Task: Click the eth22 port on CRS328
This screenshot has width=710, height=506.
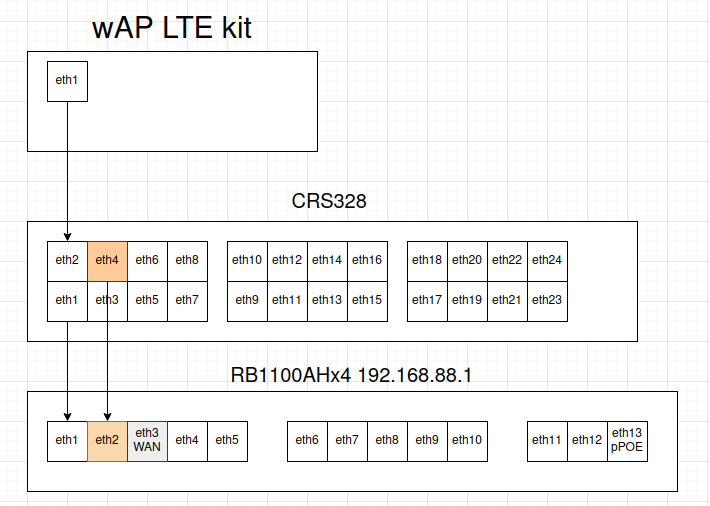Action: (x=508, y=261)
